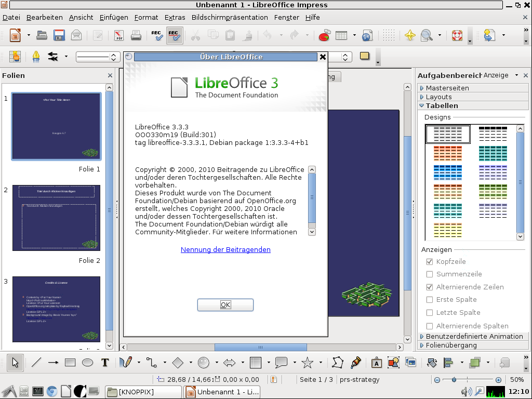
Task: Confirm the About dialog with OK
Action: tap(225, 305)
